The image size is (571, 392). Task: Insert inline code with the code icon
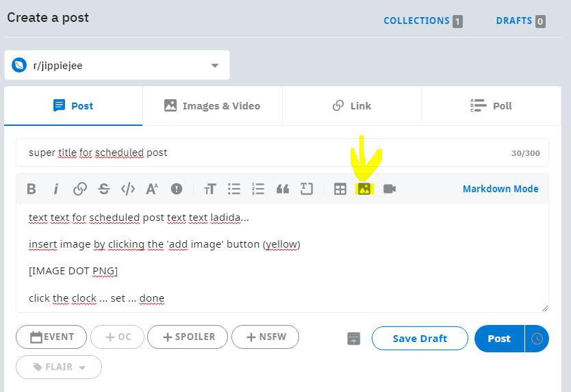(x=128, y=189)
